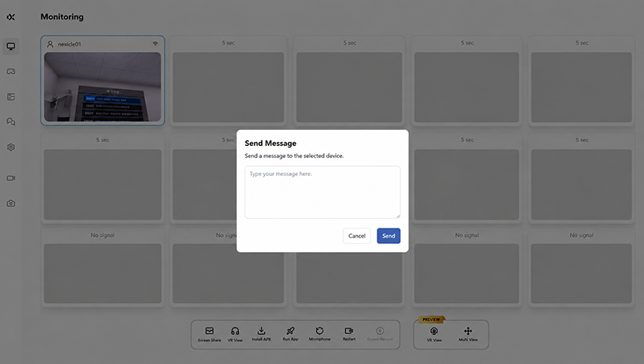Open the app logo in sidebar
Screen dimensions: 644x364
11,17
